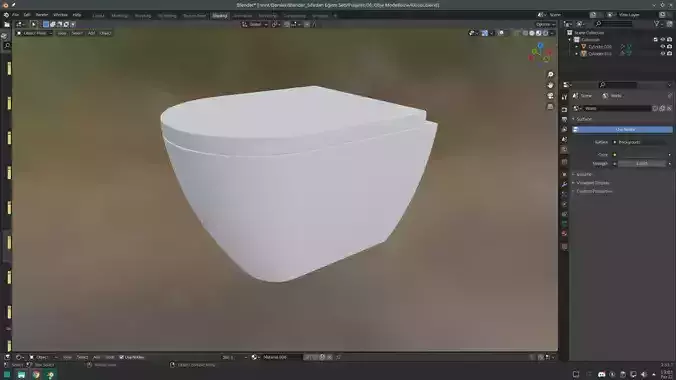Screen dimensions: 676x380
Task: Click the World breadcrumb in Properties
Action: 612,96
